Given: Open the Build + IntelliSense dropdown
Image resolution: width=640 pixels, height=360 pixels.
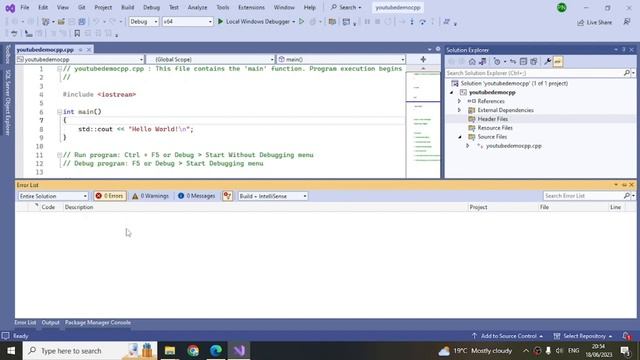Looking at the screenshot, I should coord(273,196).
